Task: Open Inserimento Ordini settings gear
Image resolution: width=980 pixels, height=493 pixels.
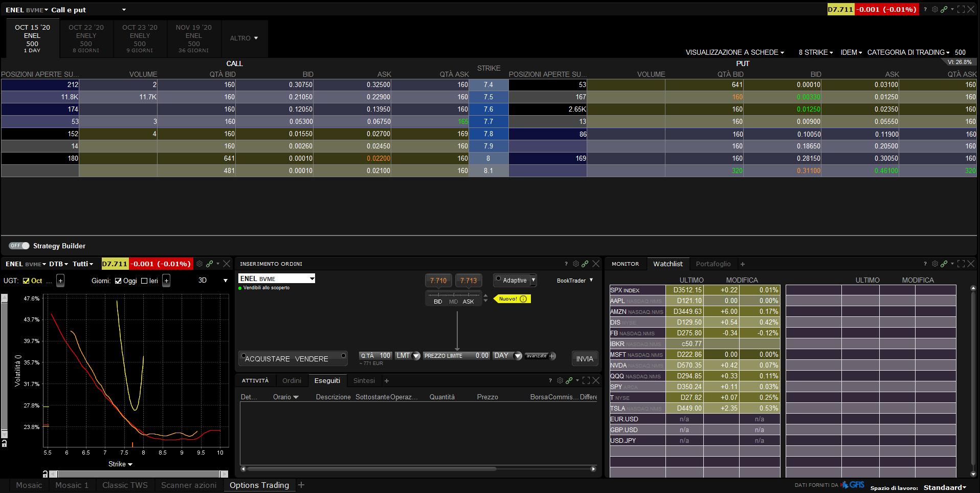Action: (x=576, y=264)
